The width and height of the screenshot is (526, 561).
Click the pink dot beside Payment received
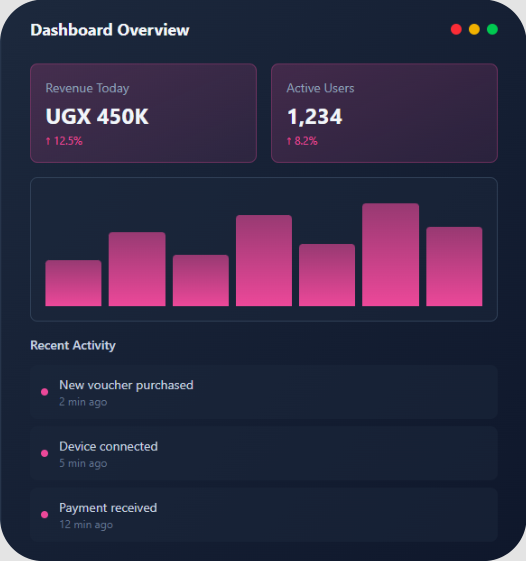coord(44,514)
